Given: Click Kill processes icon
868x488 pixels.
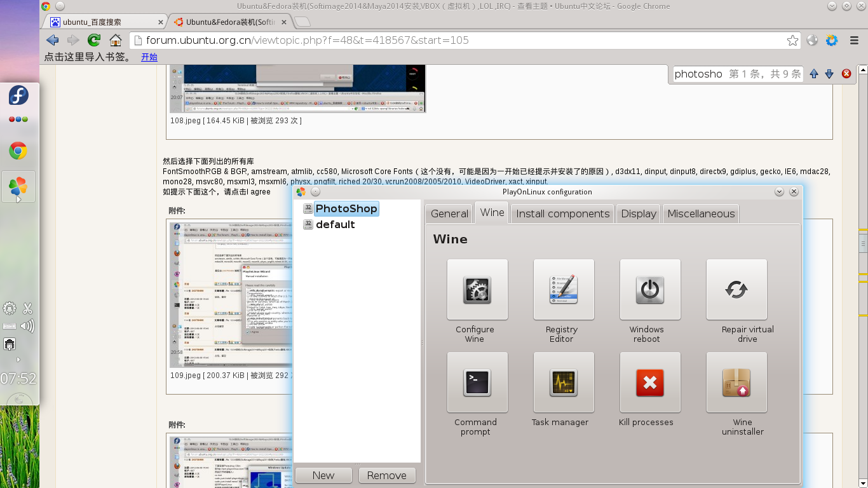Looking at the screenshot, I should pos(650,383).
